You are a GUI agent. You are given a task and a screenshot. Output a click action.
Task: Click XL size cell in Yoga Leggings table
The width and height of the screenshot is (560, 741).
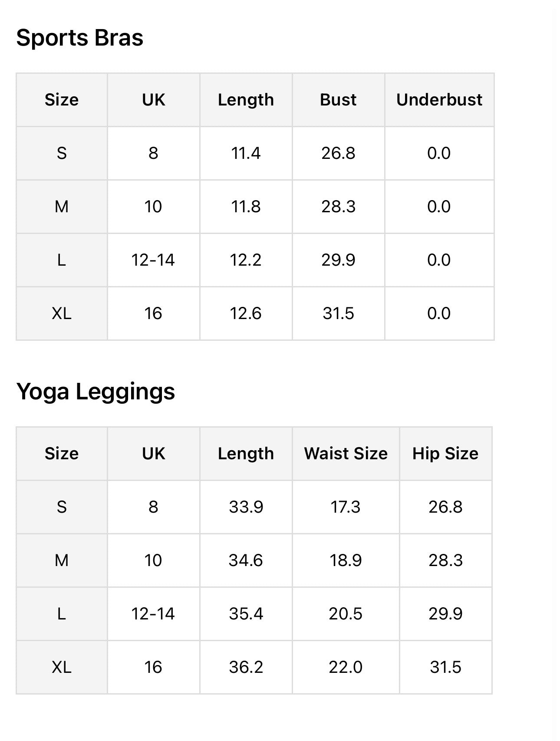pos(62,667)
